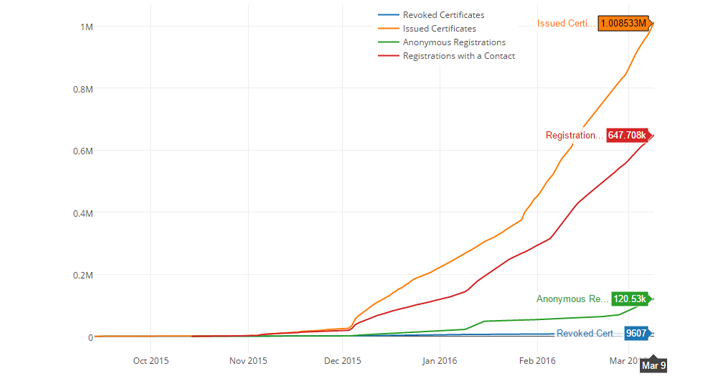Select the green 120.53k hover label
The height and width of the screenshot is (380, 728).
click(x=630, y=299)
